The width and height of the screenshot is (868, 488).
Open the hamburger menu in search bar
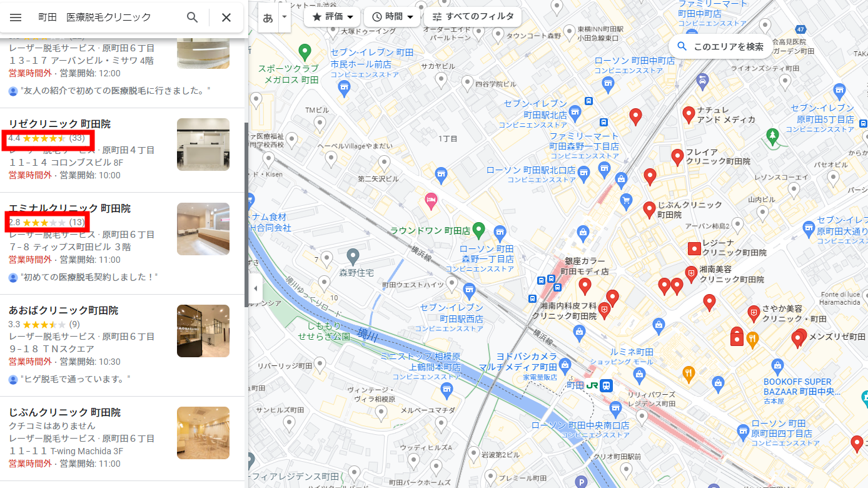(x=16, y=17)
